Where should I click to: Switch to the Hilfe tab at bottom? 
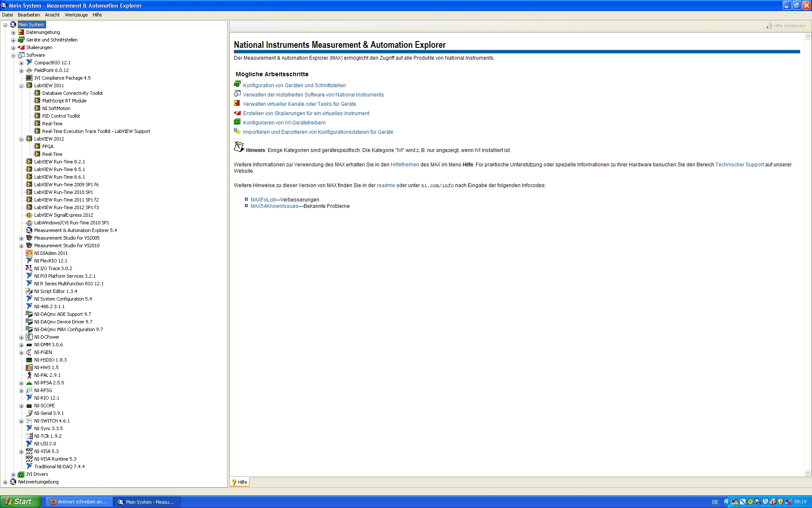[x=240, y=482]
